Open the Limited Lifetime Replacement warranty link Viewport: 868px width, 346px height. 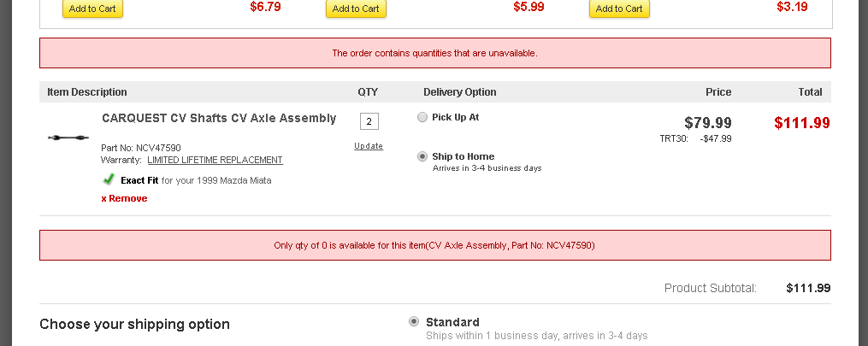[215, 160]
